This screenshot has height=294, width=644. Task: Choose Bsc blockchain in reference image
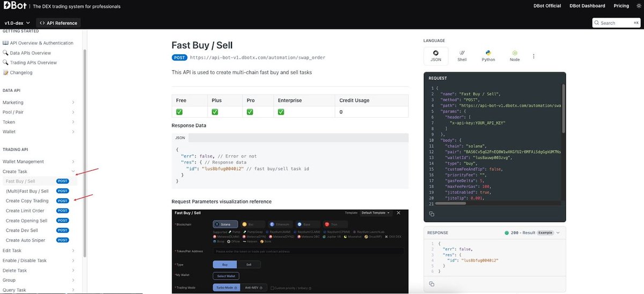click(x=253, y=224)
